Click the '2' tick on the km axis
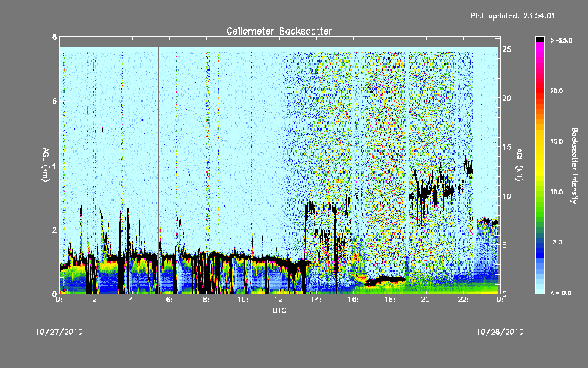Image resolution: width=588 pixels, height=368 pixels. click(54, 230)
